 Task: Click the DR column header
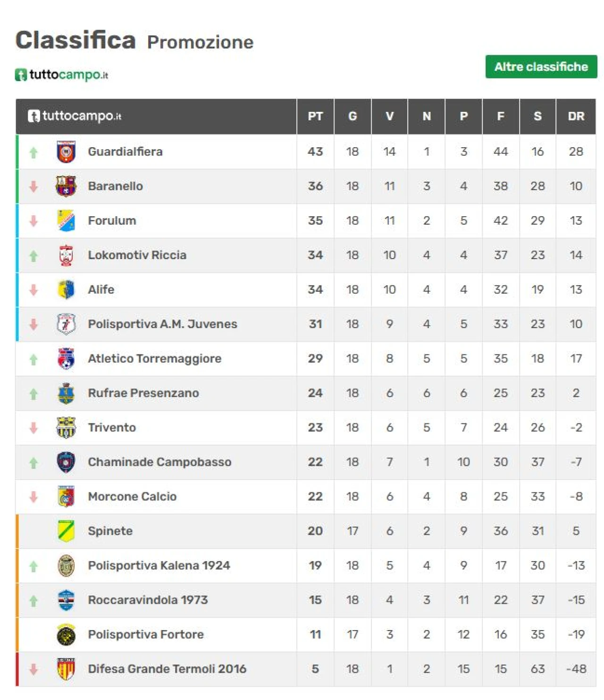(576, 116)
